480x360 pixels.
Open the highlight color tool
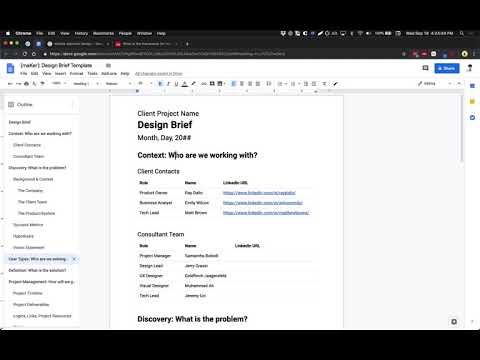tap(193, 84)
